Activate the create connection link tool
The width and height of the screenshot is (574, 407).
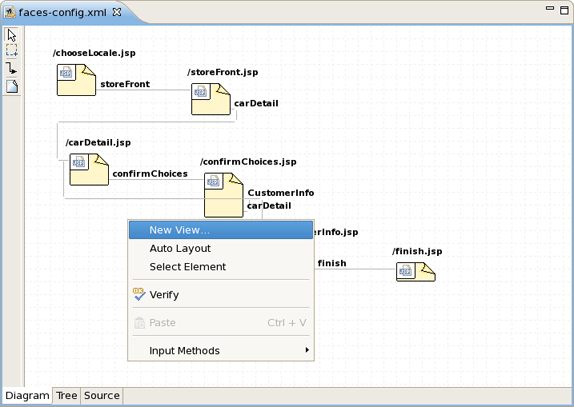12,68
